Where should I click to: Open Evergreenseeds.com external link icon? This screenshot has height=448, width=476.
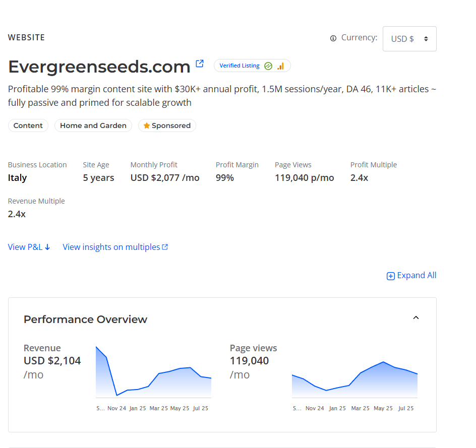200,63
